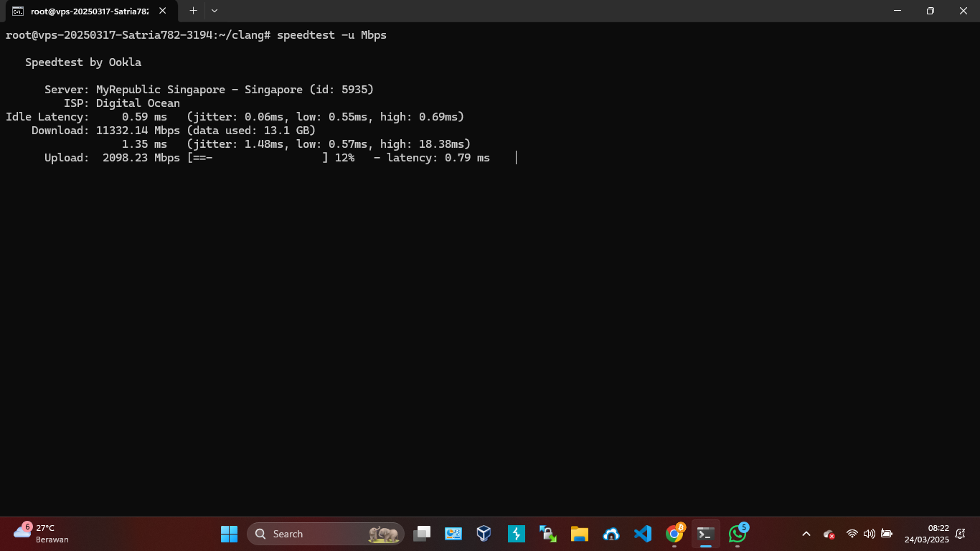Launch Visual Studio Code from the taskbar

click(643, 534)
